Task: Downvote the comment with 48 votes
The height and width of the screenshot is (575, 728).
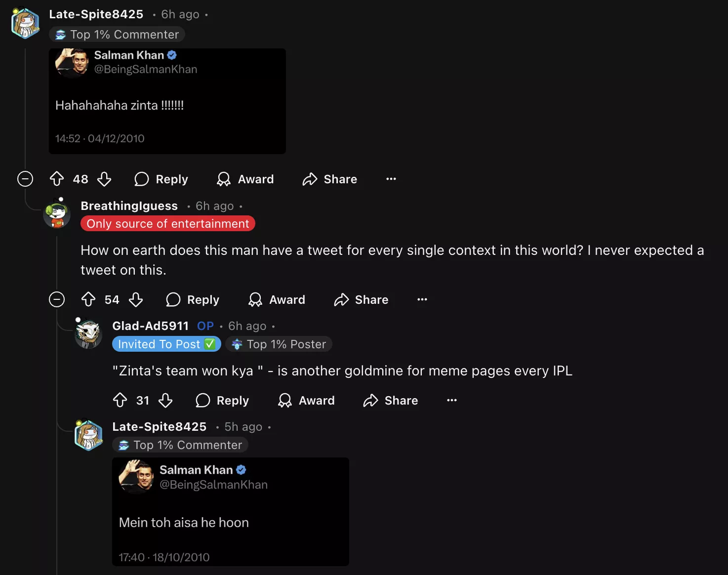Action: click(x=104, y=179)
